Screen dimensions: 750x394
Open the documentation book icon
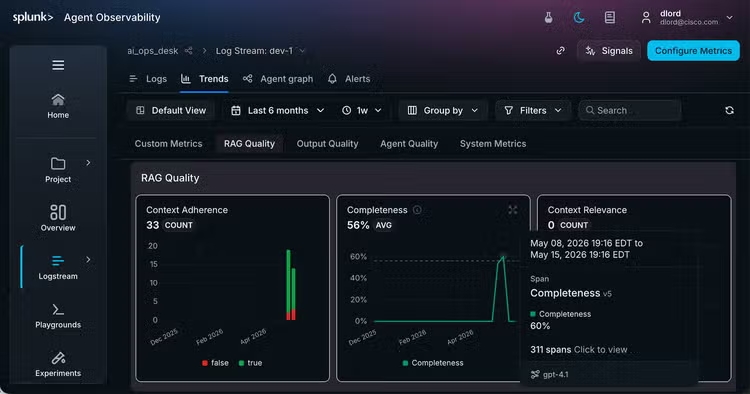609,18
